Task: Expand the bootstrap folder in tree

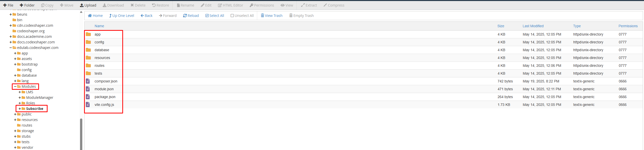Action: click(15, 64)
